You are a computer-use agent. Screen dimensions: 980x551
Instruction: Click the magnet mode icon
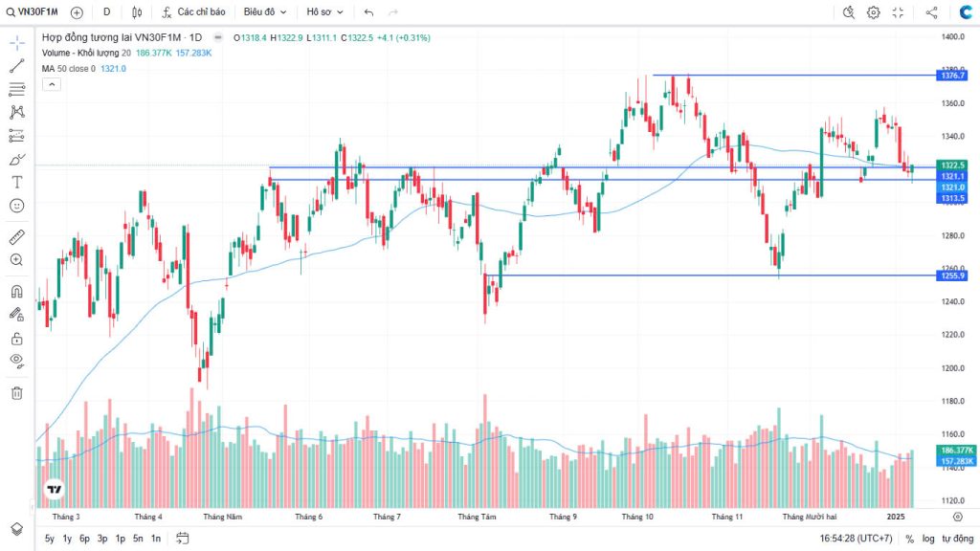[16, 291]
